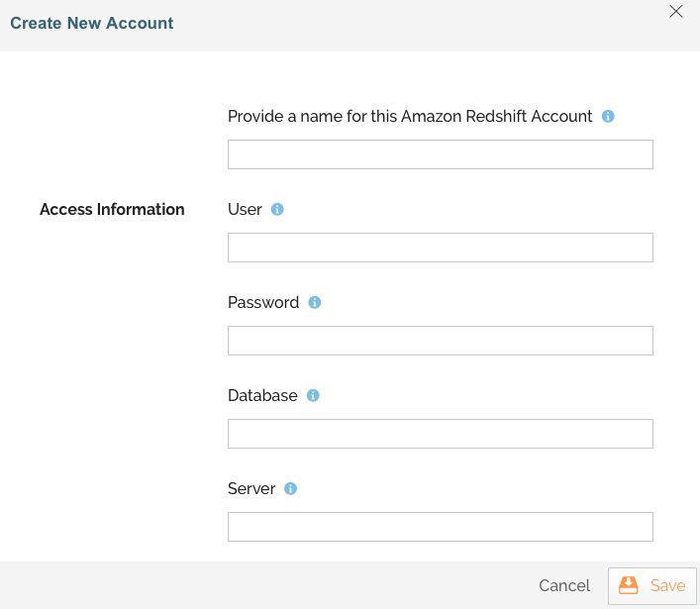This screenshot has height=609, width=700.
Task: Click the info icon next to Database
Action: [x=313, y=395]
